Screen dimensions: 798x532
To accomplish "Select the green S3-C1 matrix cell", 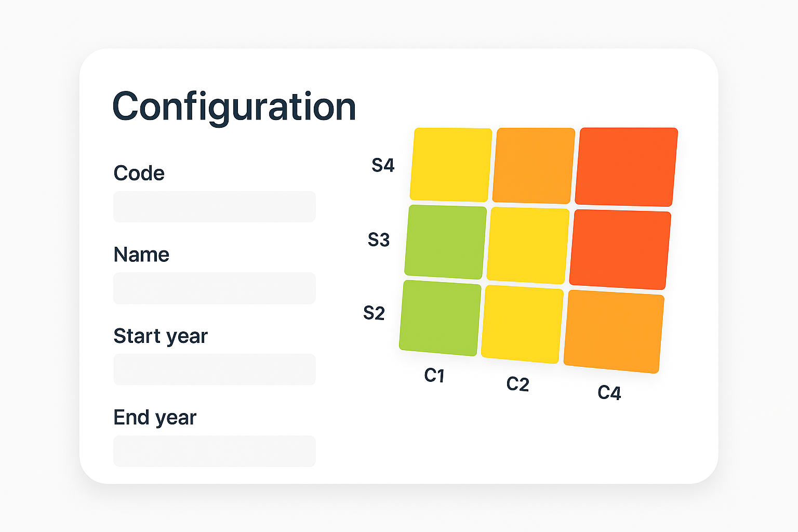I will tap(446, 242).
